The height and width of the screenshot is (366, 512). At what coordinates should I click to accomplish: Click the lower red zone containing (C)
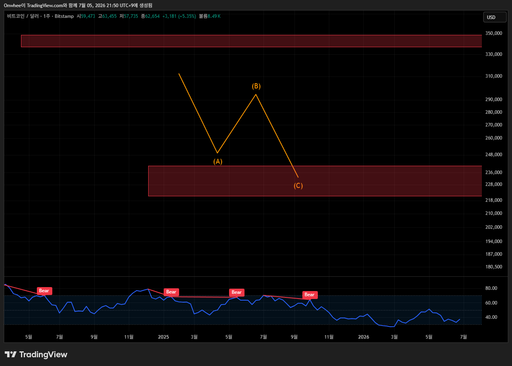315,181
